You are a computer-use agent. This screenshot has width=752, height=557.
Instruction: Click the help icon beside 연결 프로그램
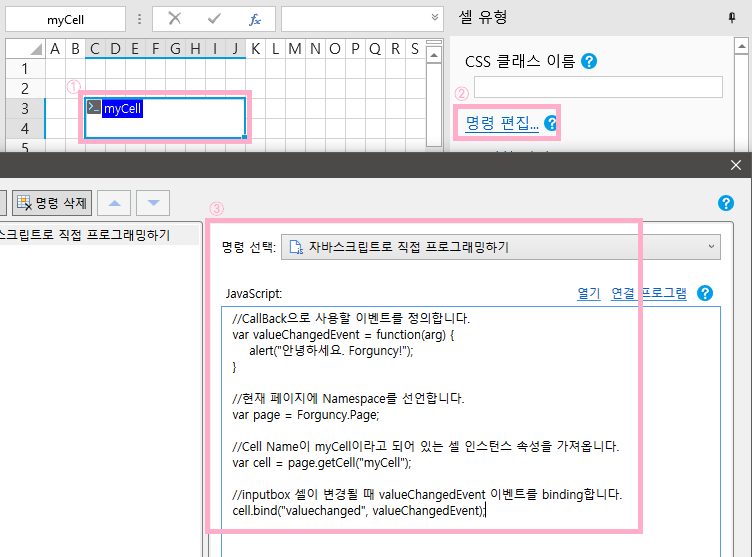point(705,293)
